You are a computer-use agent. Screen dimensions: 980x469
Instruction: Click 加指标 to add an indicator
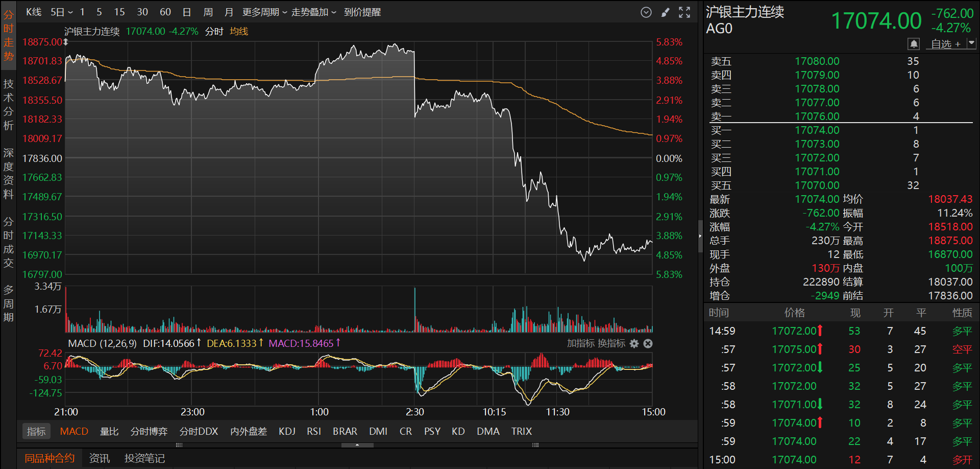point(581,343)
